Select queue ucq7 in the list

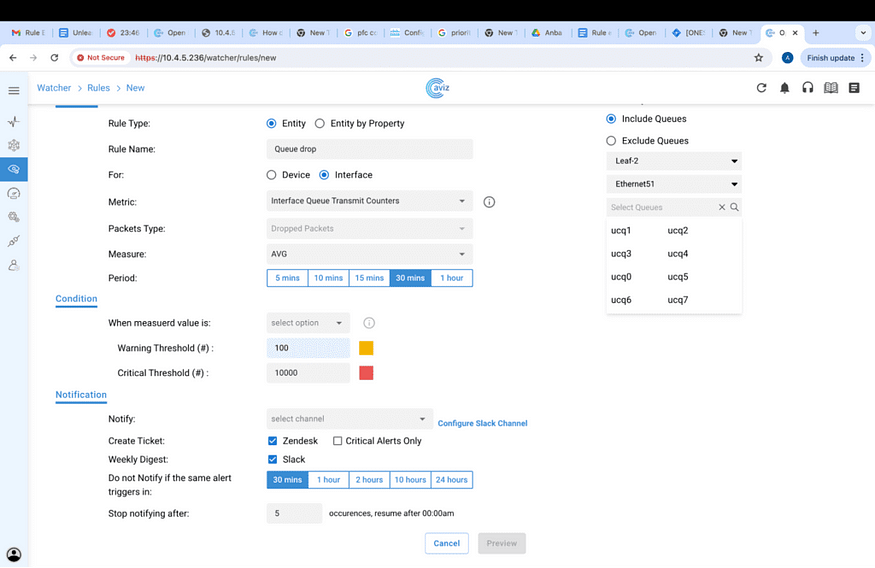point(677,300)
